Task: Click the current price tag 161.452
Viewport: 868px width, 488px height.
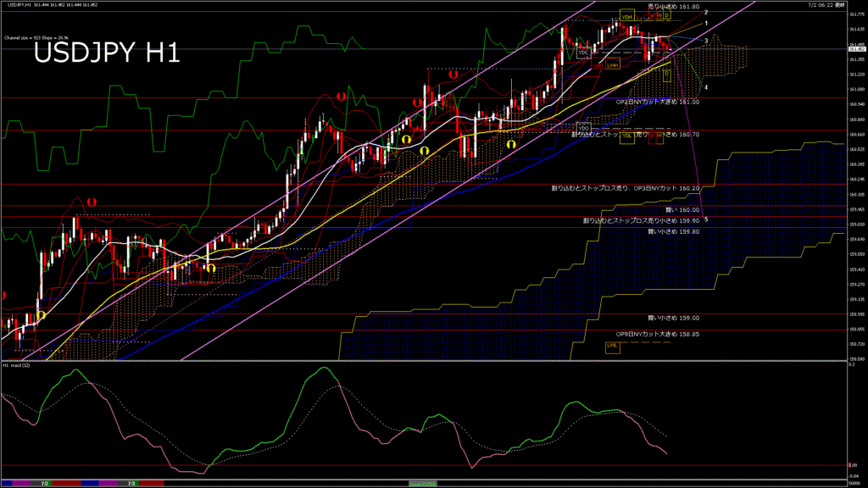Action: pos(857,49)
